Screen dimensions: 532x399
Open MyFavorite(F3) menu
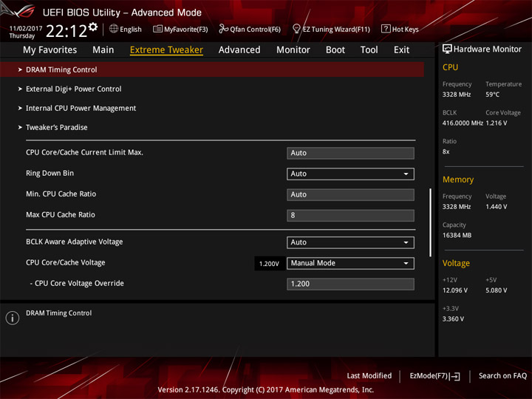(x=180, y=29)
